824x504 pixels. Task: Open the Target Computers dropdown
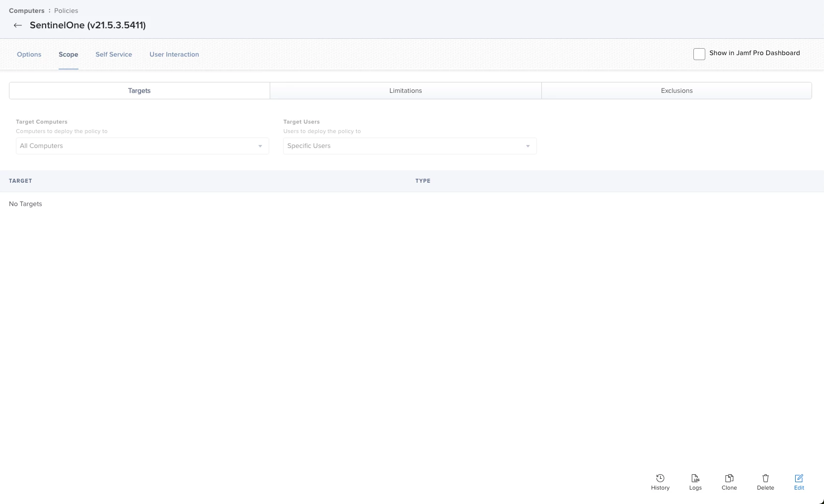(143, 146)
